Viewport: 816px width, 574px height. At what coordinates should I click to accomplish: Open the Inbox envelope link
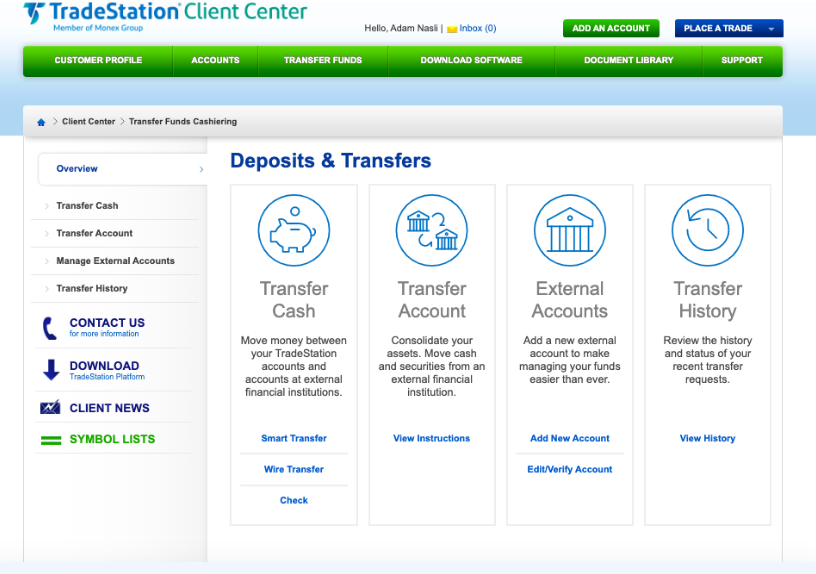click(471, 29)
